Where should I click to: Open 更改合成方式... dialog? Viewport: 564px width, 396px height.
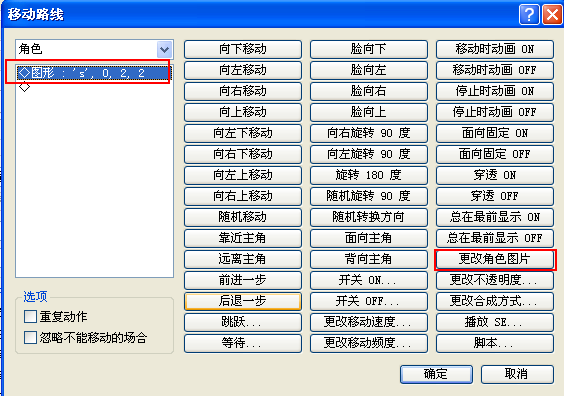click(495, 301)
